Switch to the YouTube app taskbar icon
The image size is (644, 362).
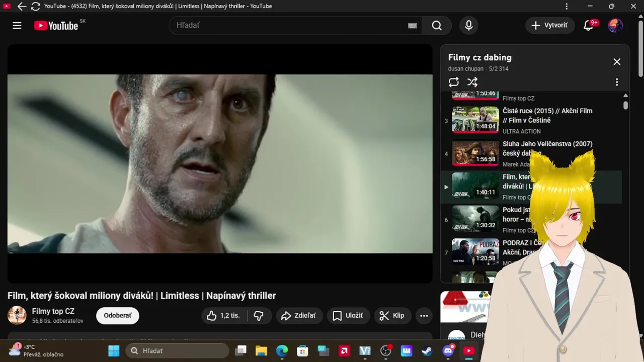coord(469,350)
